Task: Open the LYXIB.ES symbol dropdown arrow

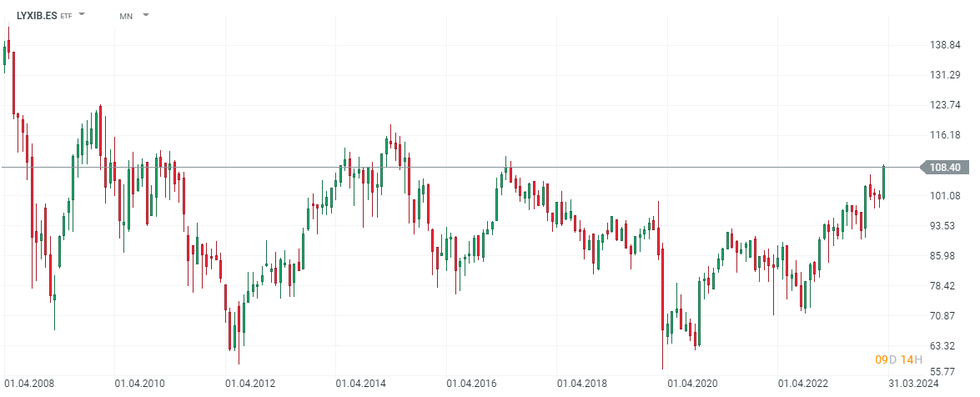Action: coord(82,15)
